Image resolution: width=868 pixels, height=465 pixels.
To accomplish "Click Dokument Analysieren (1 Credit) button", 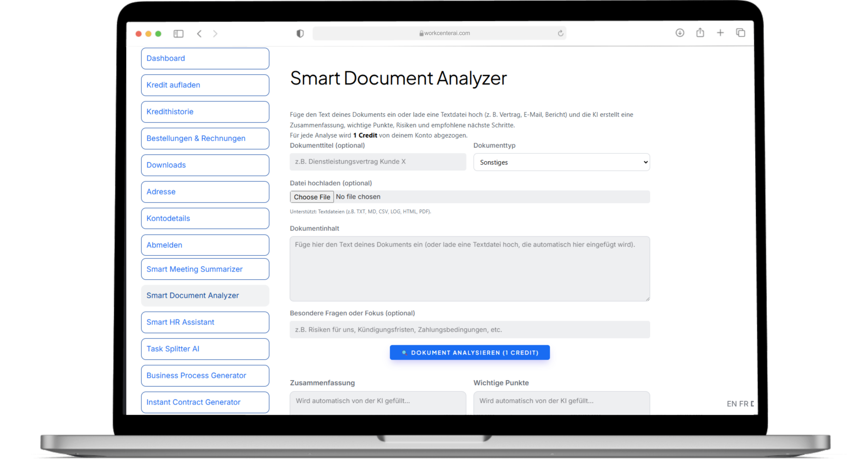I will [x=470, y=353].
